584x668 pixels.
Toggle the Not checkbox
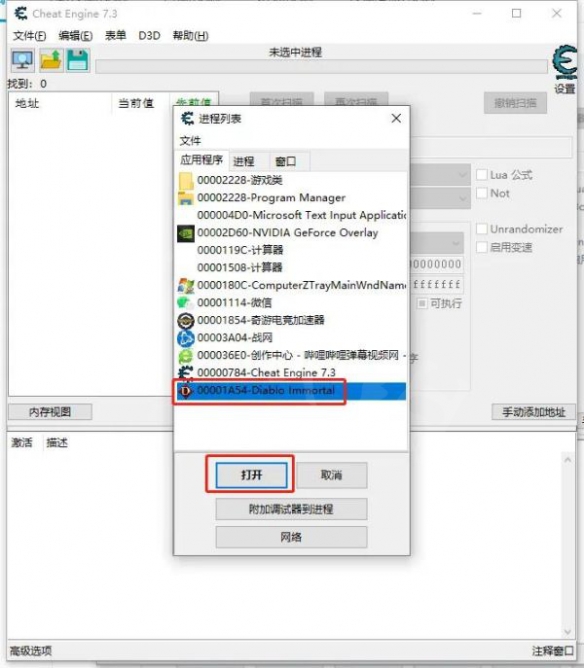(482, 193)
